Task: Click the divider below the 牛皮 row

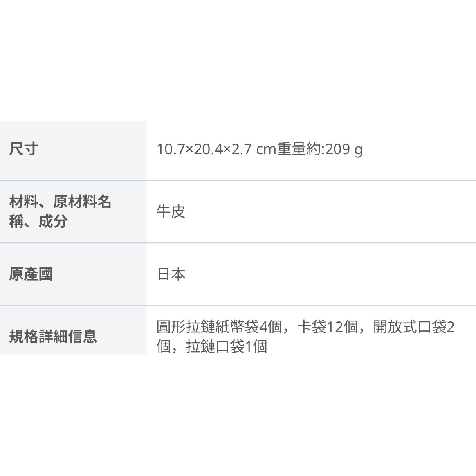Action: [238, 243]
